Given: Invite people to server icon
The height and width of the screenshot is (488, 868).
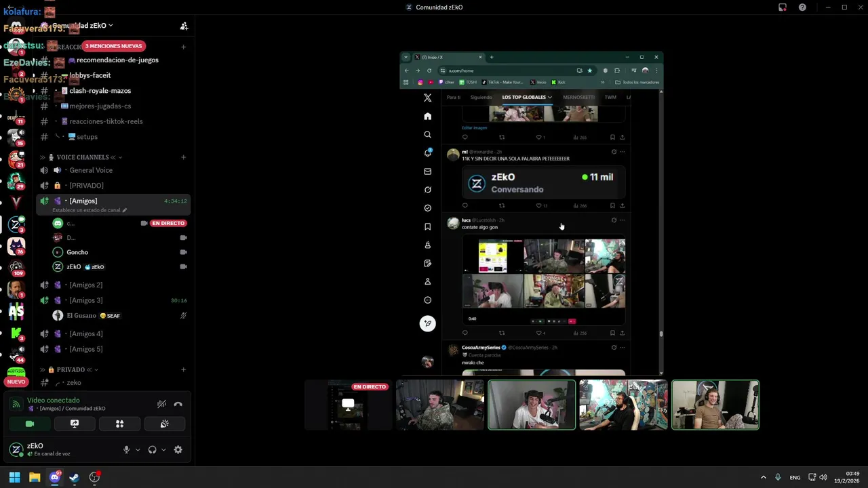Looking at the screenshot, I should tap(184, 26).
